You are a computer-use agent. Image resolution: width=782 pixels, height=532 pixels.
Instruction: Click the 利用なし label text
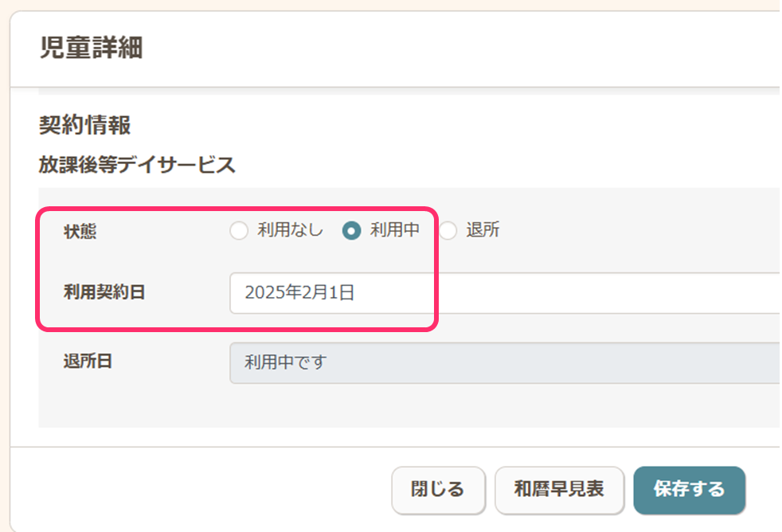pos(290,231)
